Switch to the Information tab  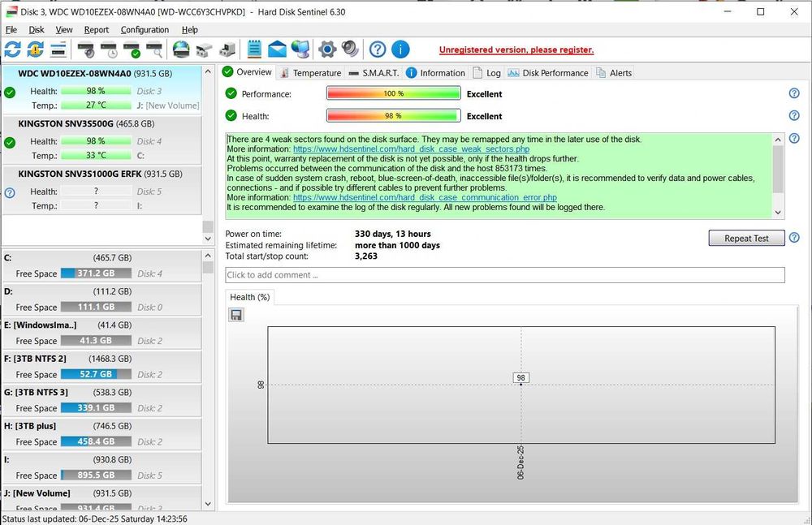pyautogui.click(x=435, y=73)
